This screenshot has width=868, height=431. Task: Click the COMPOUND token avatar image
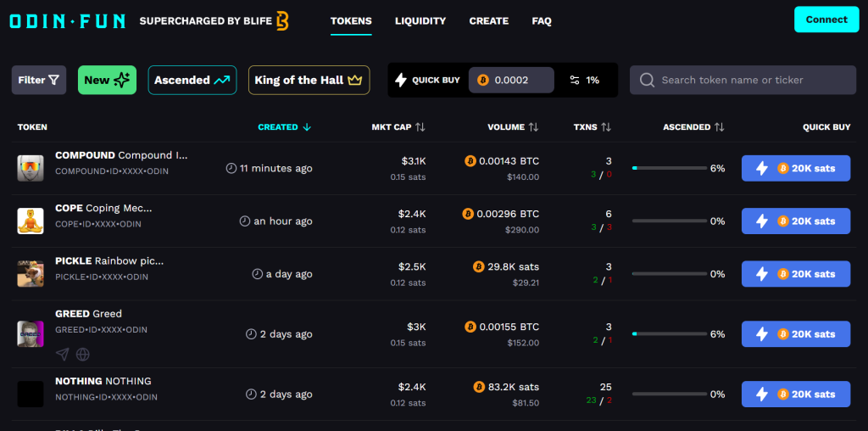click(31, 168)
